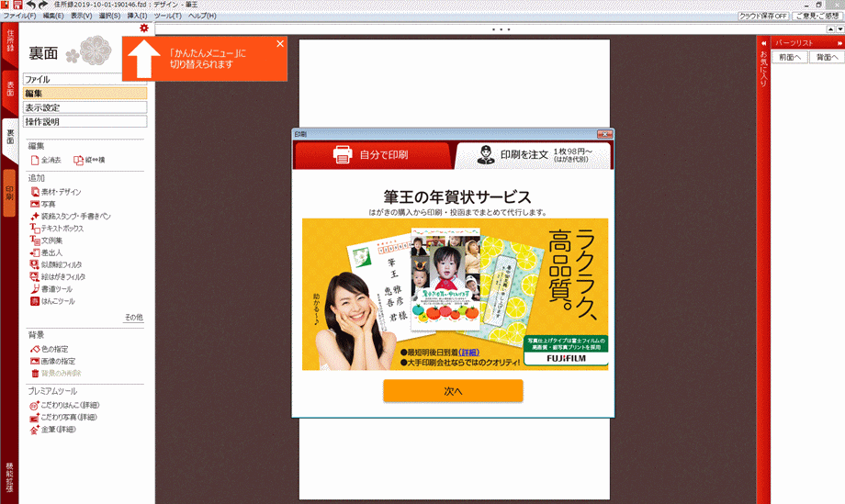Add 素材・デザイン material
Screen dimensions: 845x504
55,192
